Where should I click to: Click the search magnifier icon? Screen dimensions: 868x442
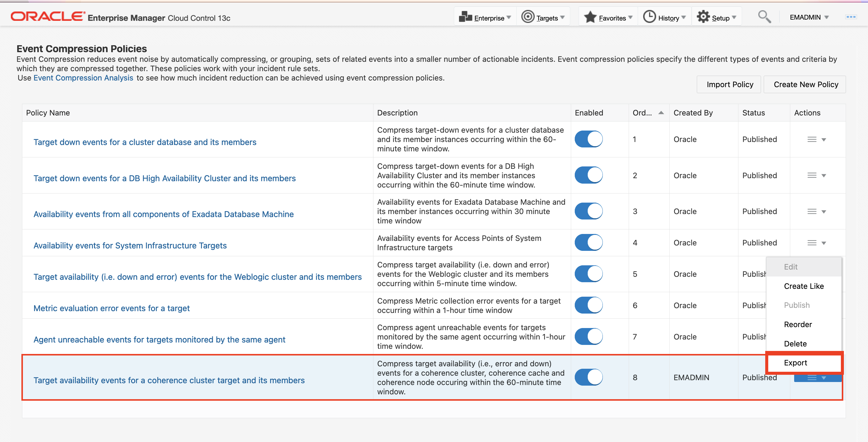click(764, 17)
